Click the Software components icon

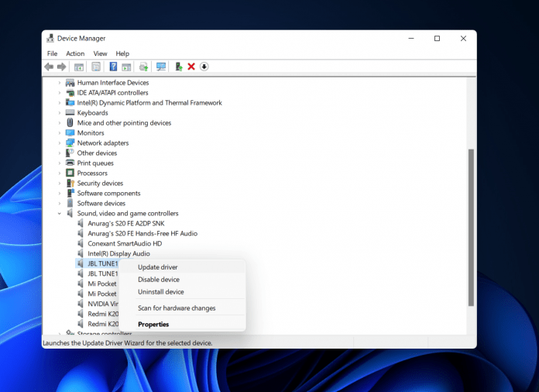coord(70,193)
